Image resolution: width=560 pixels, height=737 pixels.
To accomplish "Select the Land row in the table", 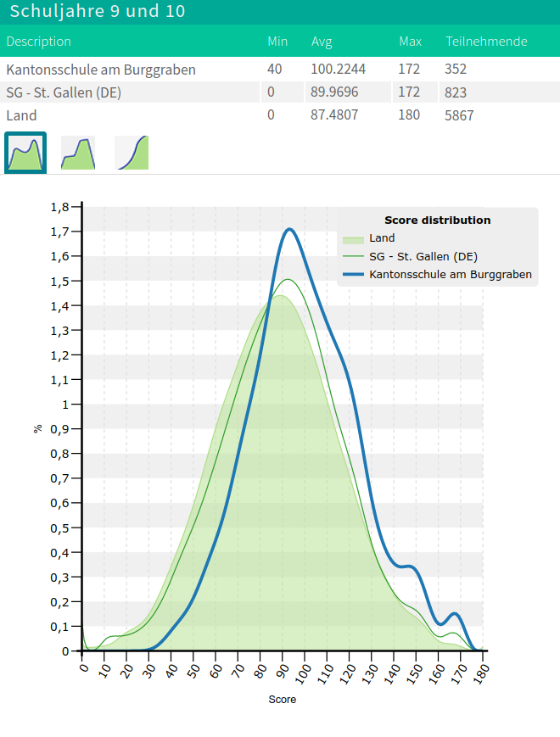I will tap(21, 115).
